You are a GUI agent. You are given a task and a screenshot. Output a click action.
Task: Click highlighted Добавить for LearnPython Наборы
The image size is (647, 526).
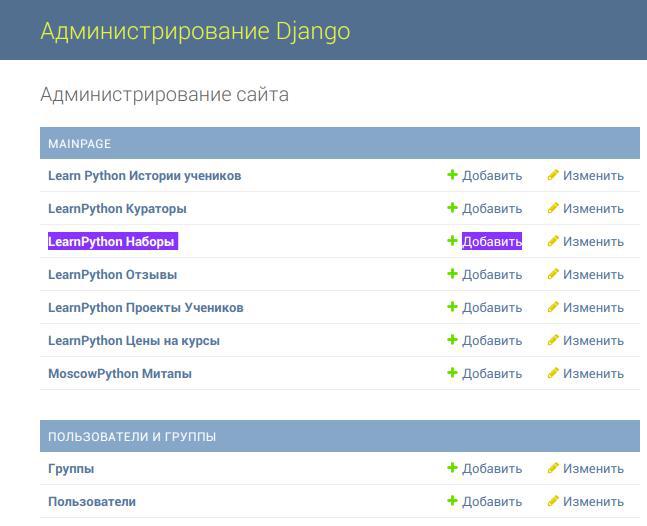point(492,241)
